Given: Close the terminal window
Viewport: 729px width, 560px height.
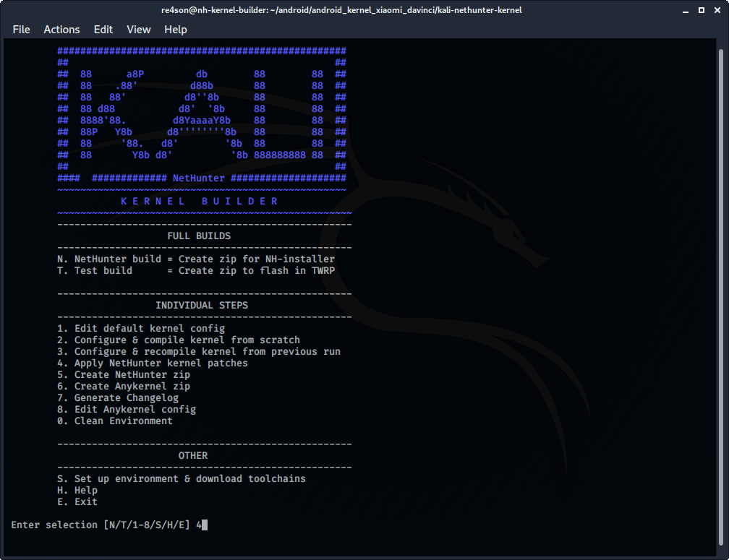Looking at the screenshot, I should 716,10.
